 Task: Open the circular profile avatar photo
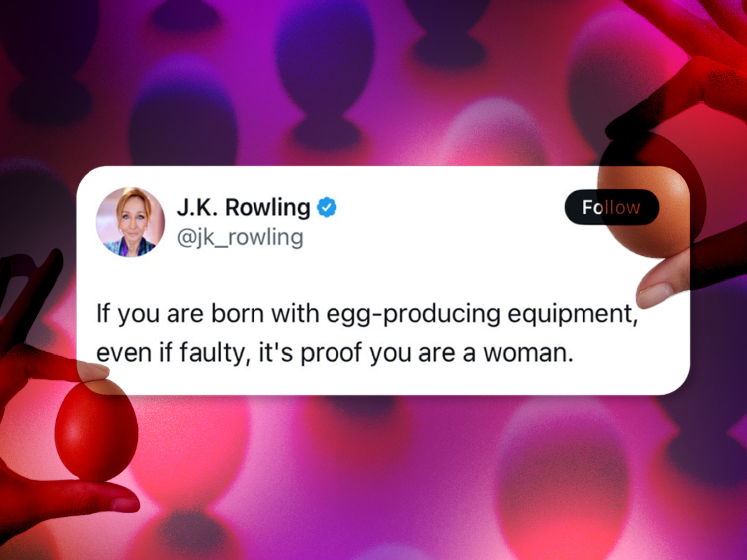[x=130, y=222]
